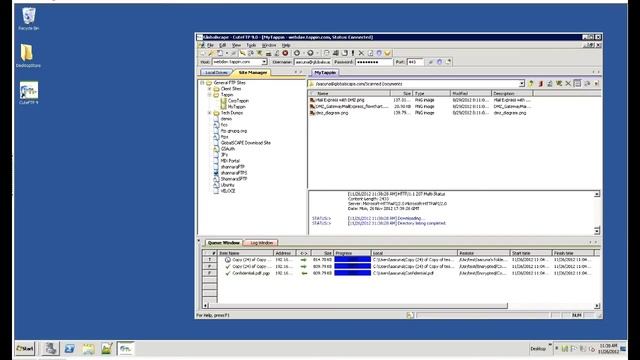Screen dimensions: 640x360
Task: Open the yellow folder icon on the desktop
Action: click(x=28, y=56)
